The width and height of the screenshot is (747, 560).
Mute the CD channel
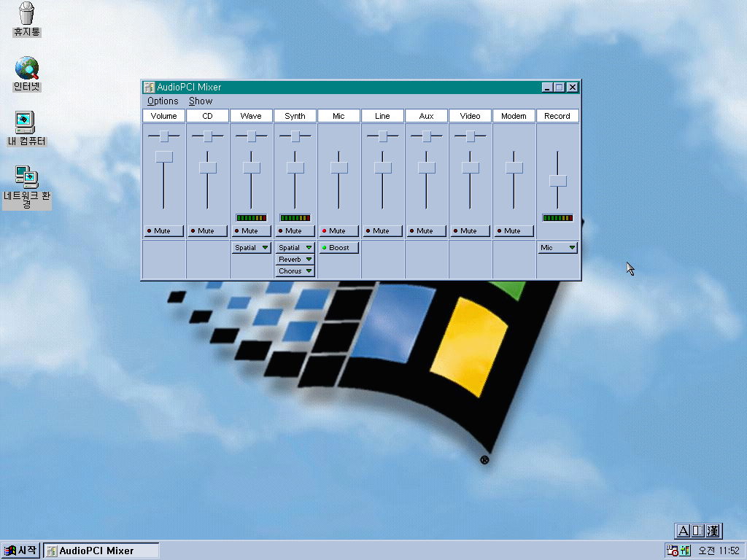(x=208, y=231)
